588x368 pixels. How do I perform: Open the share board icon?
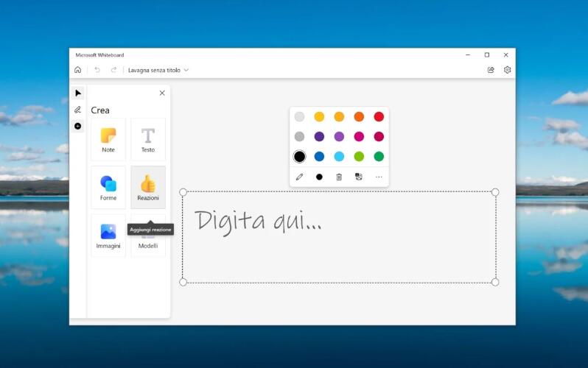click(491, 70)
